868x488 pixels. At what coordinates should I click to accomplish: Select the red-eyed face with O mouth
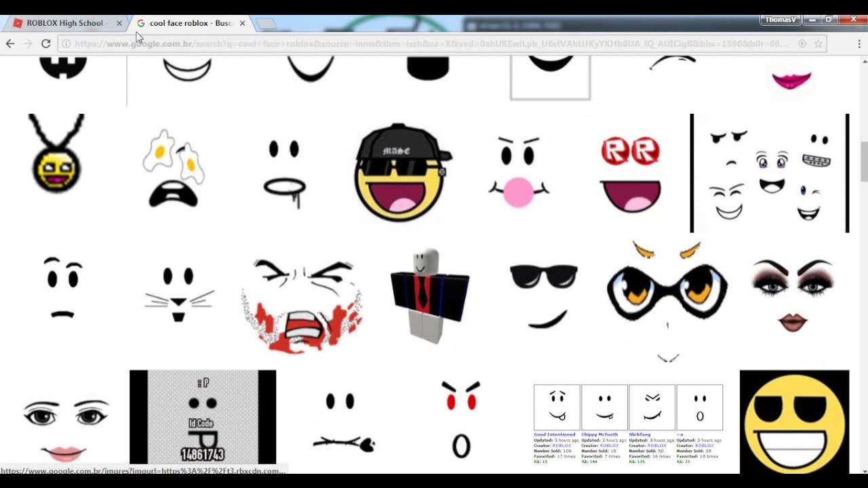pos(461,420)
